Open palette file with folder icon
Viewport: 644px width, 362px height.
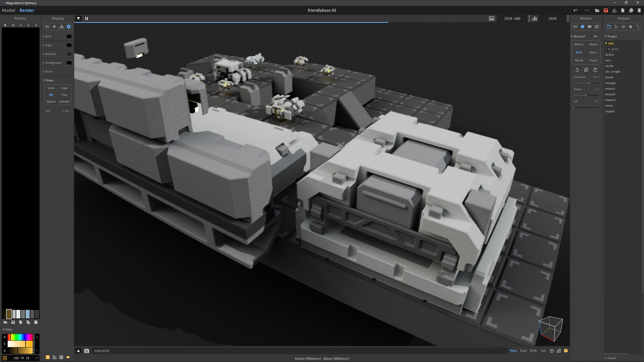click(5, 322)
